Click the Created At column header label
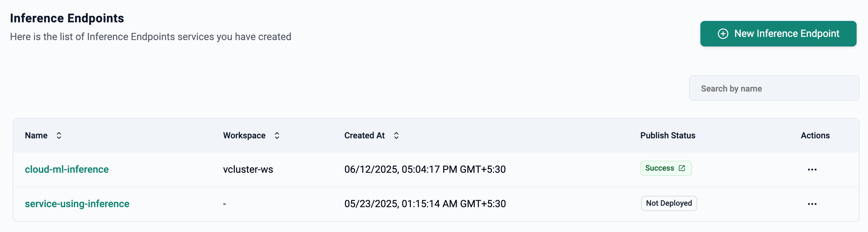868x232 pixels. pos(364,136)
